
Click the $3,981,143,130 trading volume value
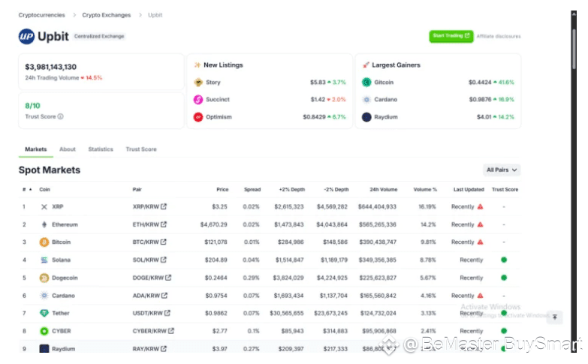pyautogui.click(x=50, y=67)
